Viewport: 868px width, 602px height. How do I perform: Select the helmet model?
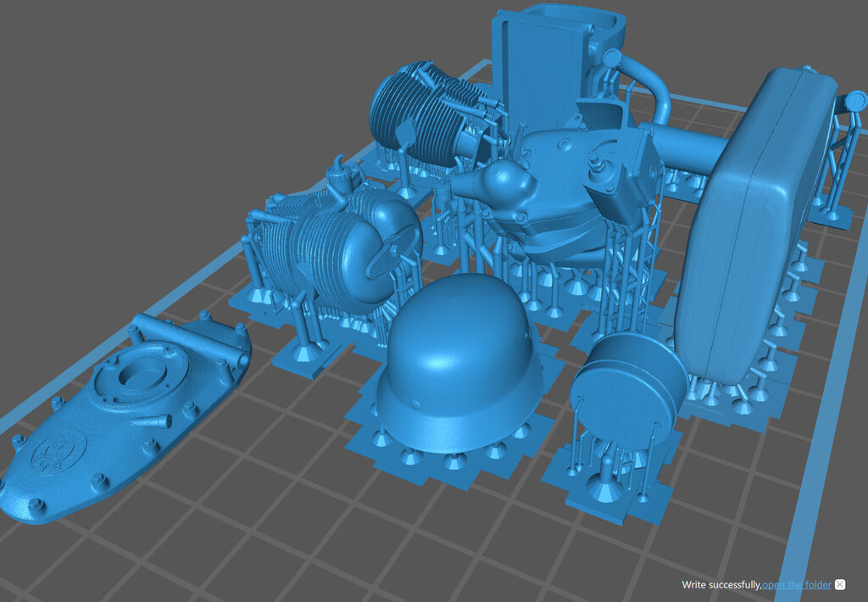click(x=458, y=365)
